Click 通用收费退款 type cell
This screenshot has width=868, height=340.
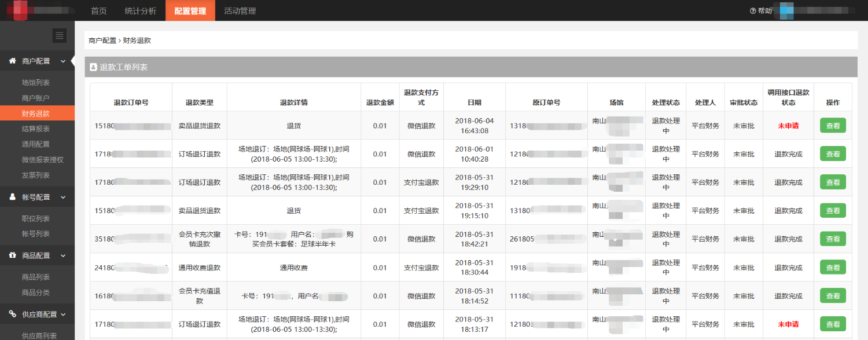pyautogui.click(x=200, y=268)
